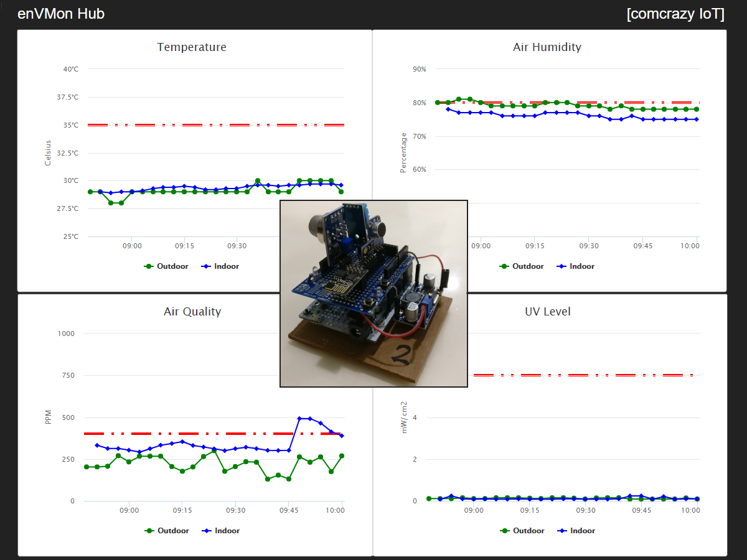Click the 37.5°C axis label in Temperature
The image size is (747, 560).
click(67, 97)
